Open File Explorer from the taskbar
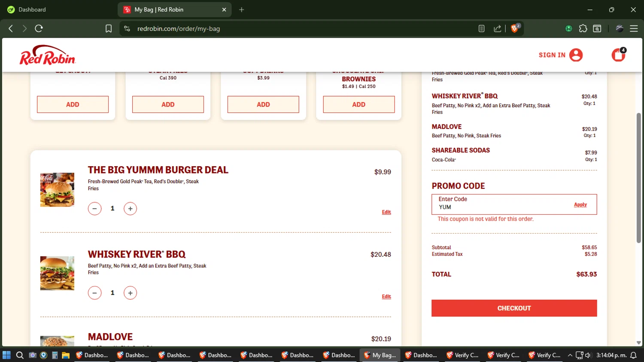 click(x=66, y=355)
